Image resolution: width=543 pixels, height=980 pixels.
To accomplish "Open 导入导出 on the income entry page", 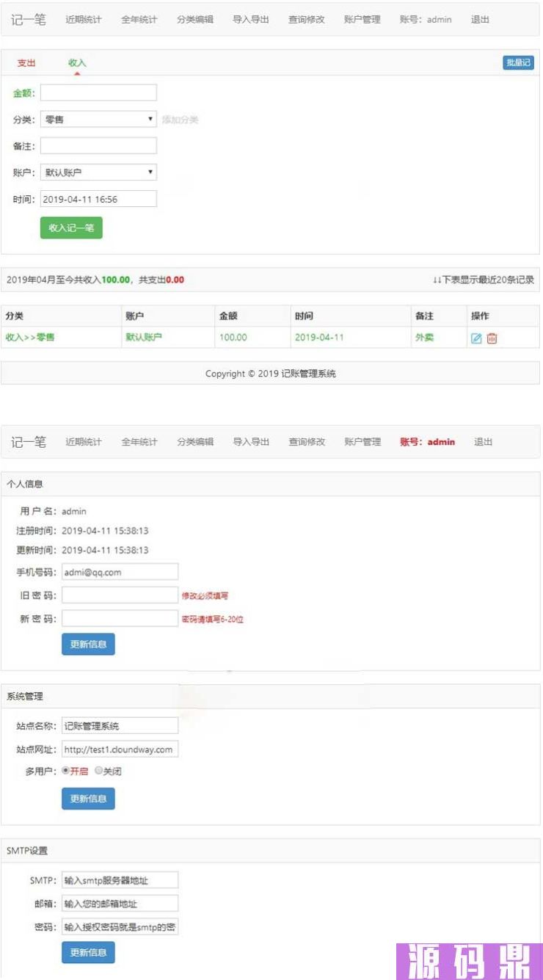I will point(251,20).
